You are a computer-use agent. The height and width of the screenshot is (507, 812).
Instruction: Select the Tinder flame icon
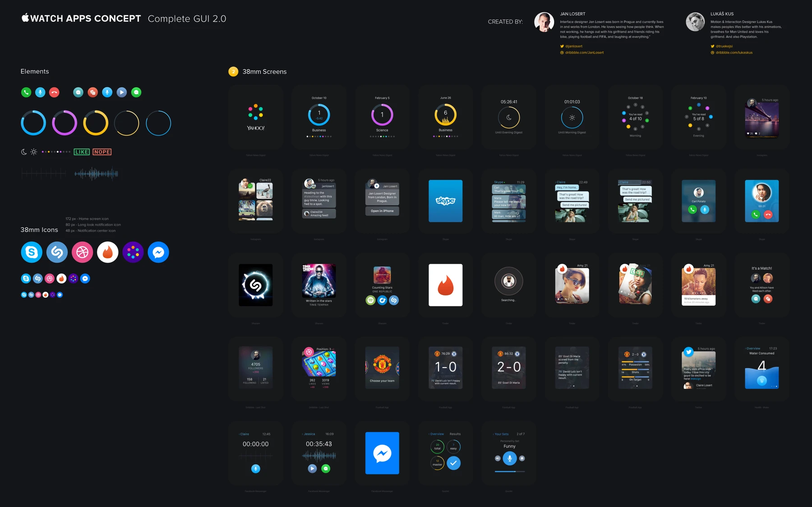[x=107, y=252]
